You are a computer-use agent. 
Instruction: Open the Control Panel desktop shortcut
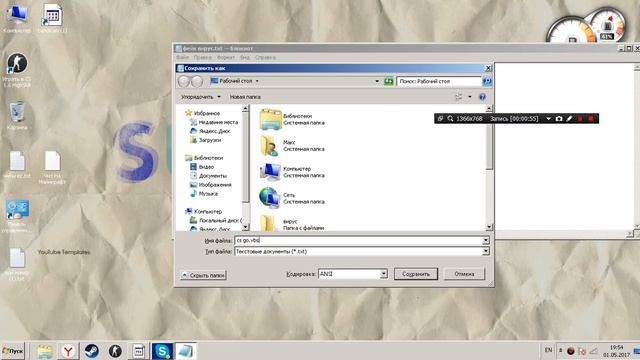[17, 216]
